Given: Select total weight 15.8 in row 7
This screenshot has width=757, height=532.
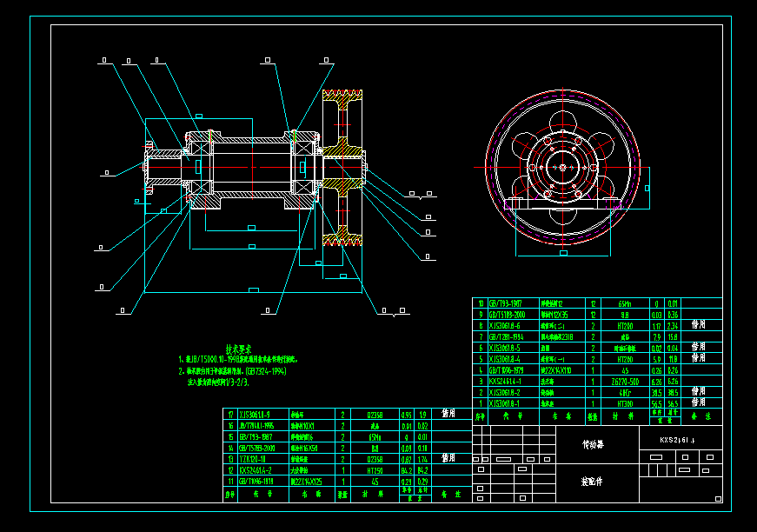Looking at the screenshot, I should click(x=673, y=337).
